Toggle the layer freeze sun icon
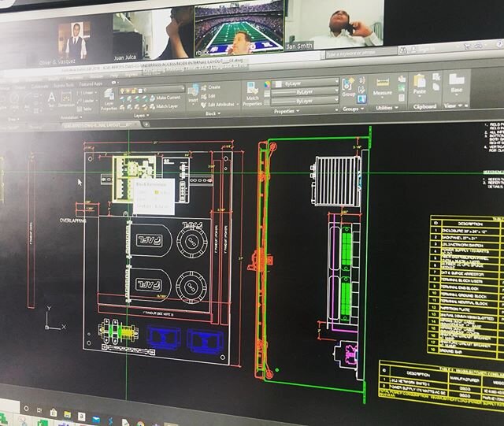The image size is (504, 426). tap(128, 91)
